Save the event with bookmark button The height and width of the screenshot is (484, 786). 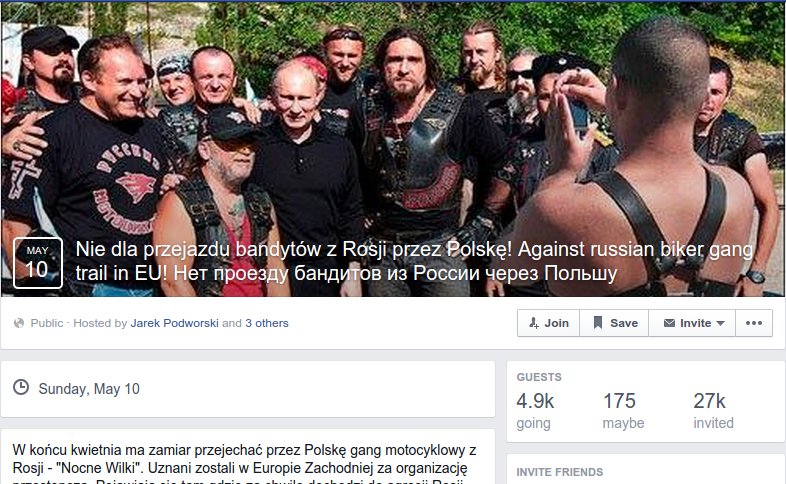614,323
